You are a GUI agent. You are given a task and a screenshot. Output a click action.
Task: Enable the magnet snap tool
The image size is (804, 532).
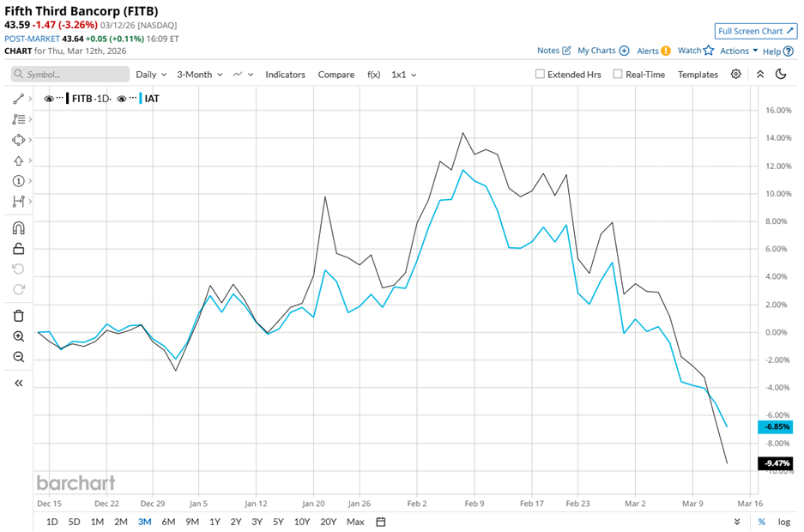coord(16,227)
